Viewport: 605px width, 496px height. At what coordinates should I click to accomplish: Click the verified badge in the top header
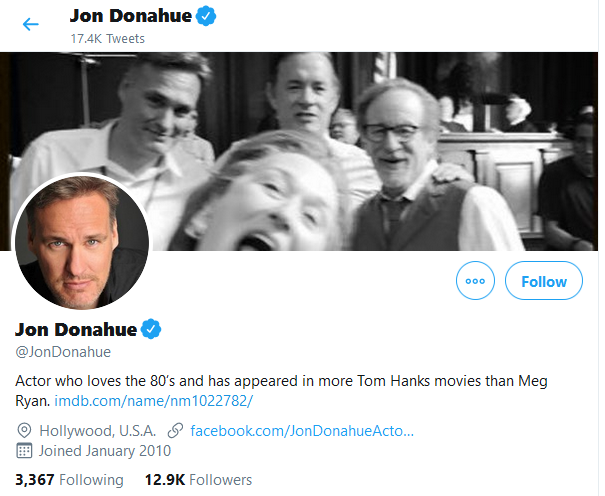(207, 16)
